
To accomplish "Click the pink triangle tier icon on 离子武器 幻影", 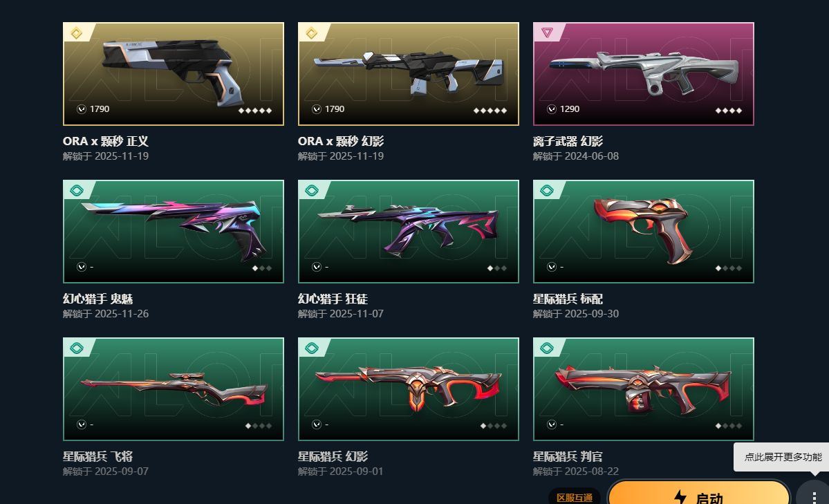I will point(547,32).
